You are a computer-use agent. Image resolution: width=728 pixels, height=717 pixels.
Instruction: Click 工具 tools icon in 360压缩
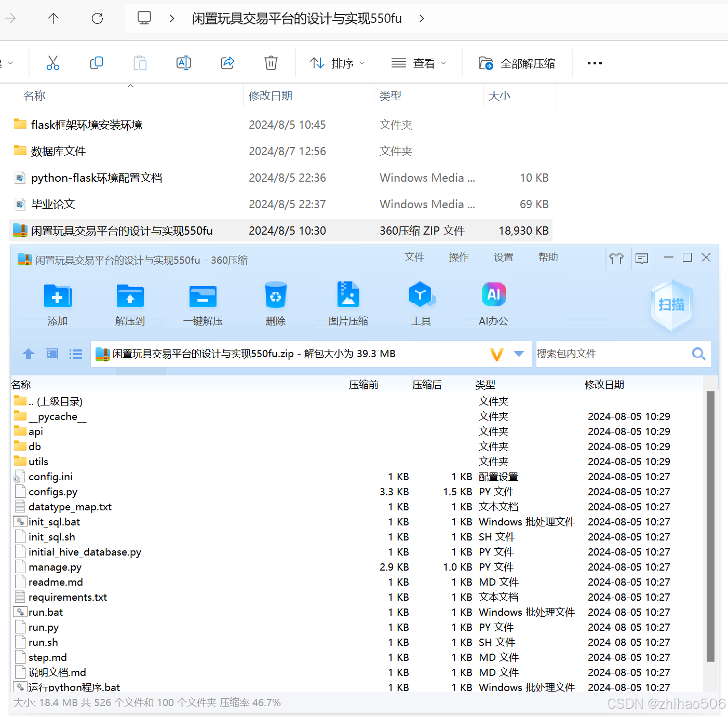pyautogui.click(x=421, y=304)
